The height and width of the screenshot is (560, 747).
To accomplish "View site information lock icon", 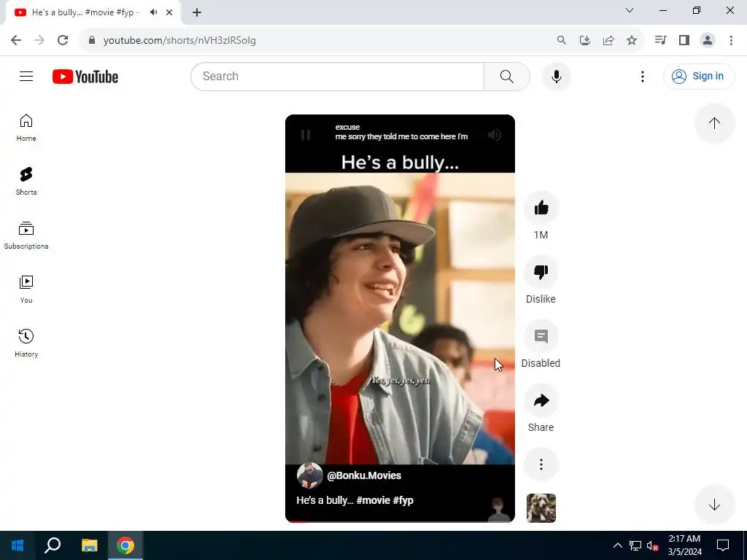I will 92,40.
